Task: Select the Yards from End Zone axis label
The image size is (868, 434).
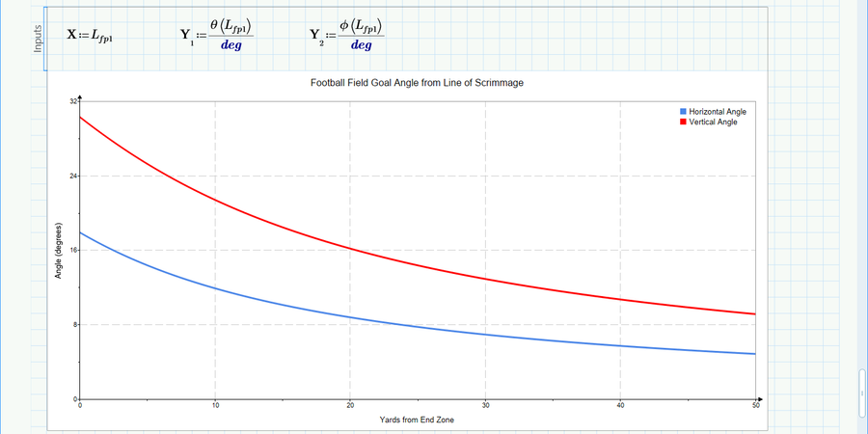Action: (x=417, y=420)
